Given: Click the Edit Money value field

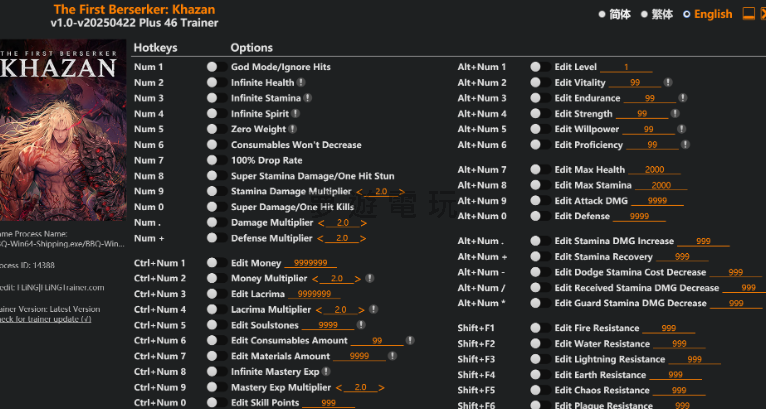Looking at the screenshot, I should click(x=304, y=263).
